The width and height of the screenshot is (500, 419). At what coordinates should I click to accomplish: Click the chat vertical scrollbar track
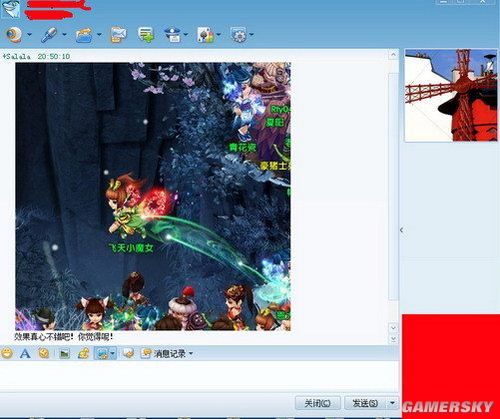click(x=393, y=187)
